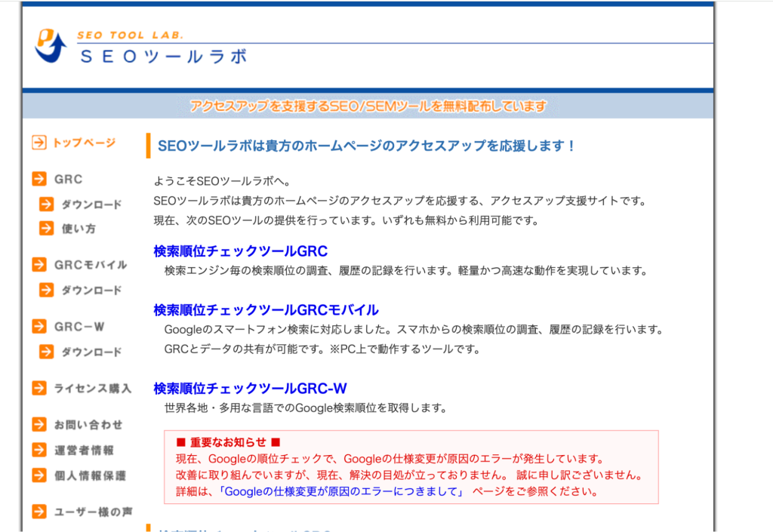Click the line beginning 現在、次のSEOツールの提供
Image resolution: width=773 pixels, height=532 pixels.
tap(346, 220)
